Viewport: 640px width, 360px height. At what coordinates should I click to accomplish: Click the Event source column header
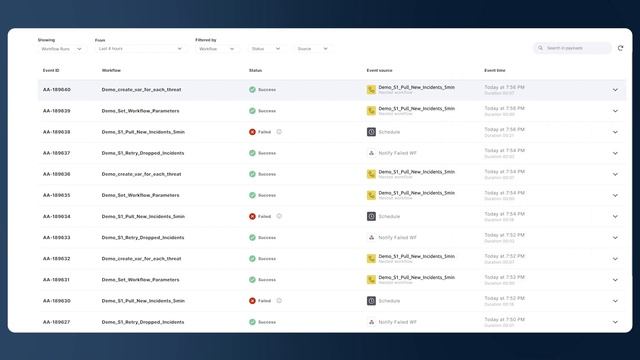[x=379, y=70]
